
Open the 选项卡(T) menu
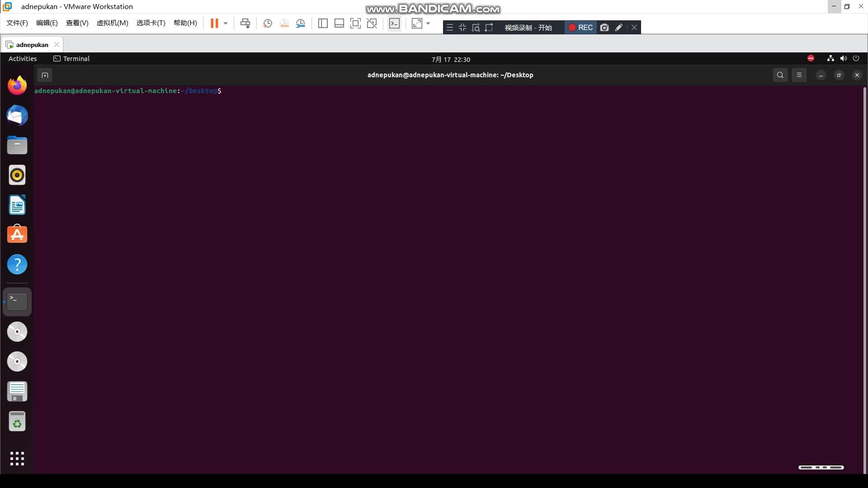(x=151, y=23)
